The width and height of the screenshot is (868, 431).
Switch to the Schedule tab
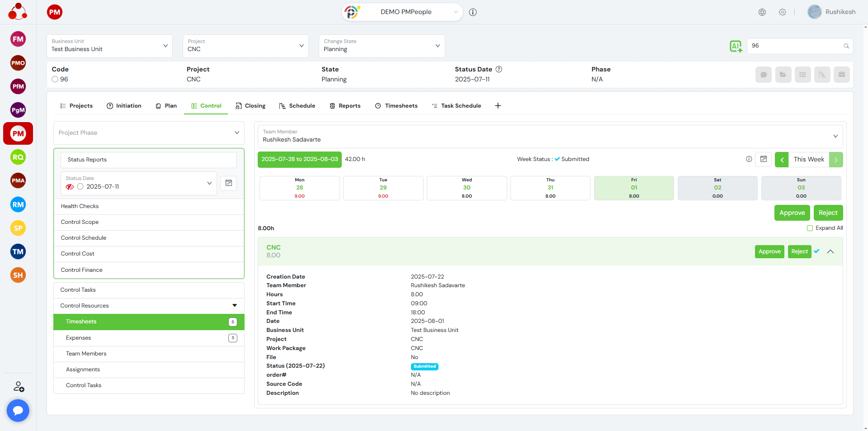[x=297, y=106]
